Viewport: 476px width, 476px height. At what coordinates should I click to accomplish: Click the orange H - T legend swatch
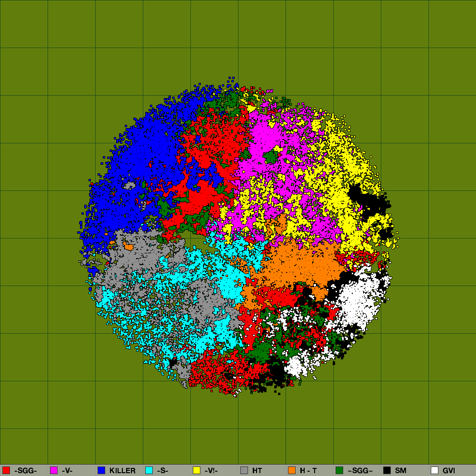coord(292,470)
